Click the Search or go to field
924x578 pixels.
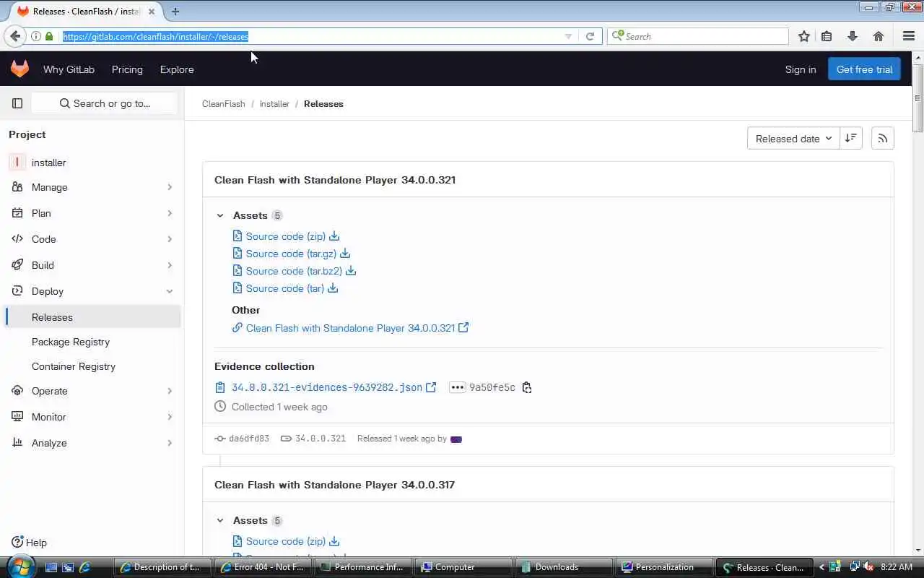105,103
